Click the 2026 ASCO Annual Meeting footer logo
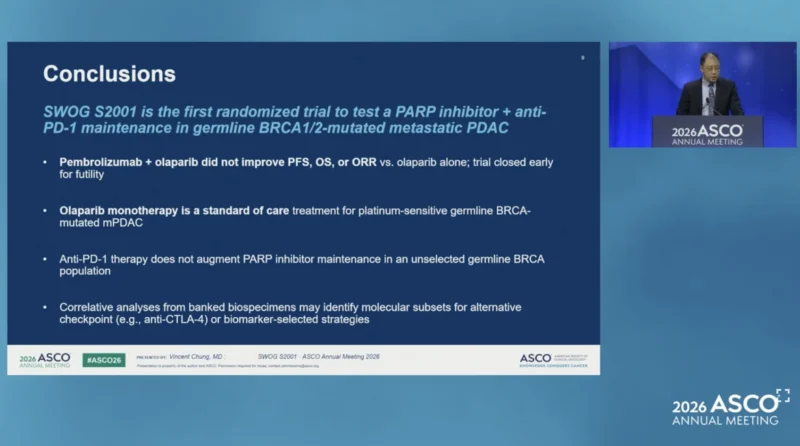800x446 pixels. (x=45, y=360)
